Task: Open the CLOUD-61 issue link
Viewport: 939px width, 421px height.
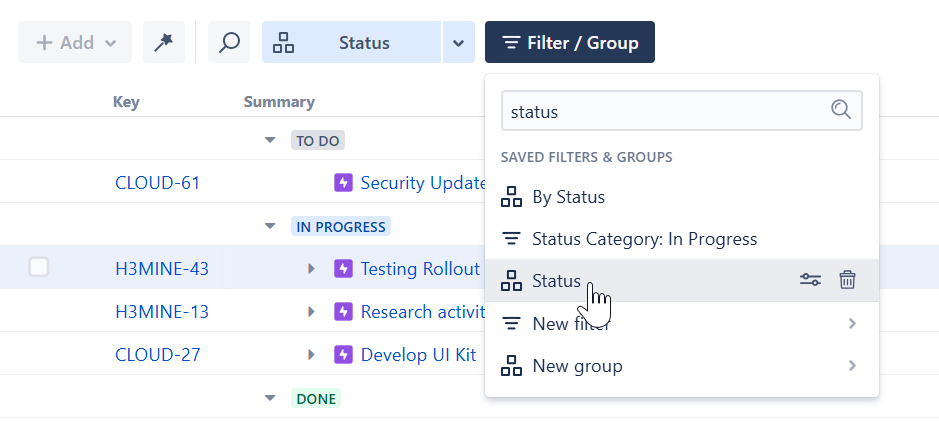Action: pos(158,183)
